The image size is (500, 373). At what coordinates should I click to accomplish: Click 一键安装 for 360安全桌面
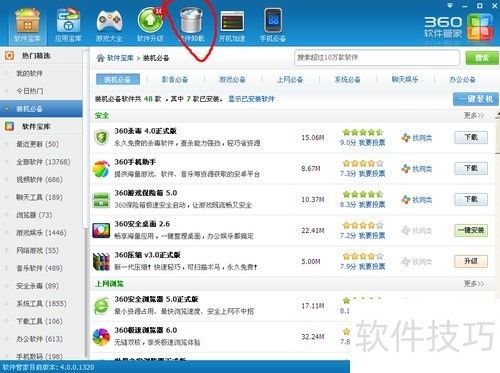(471, 230)
